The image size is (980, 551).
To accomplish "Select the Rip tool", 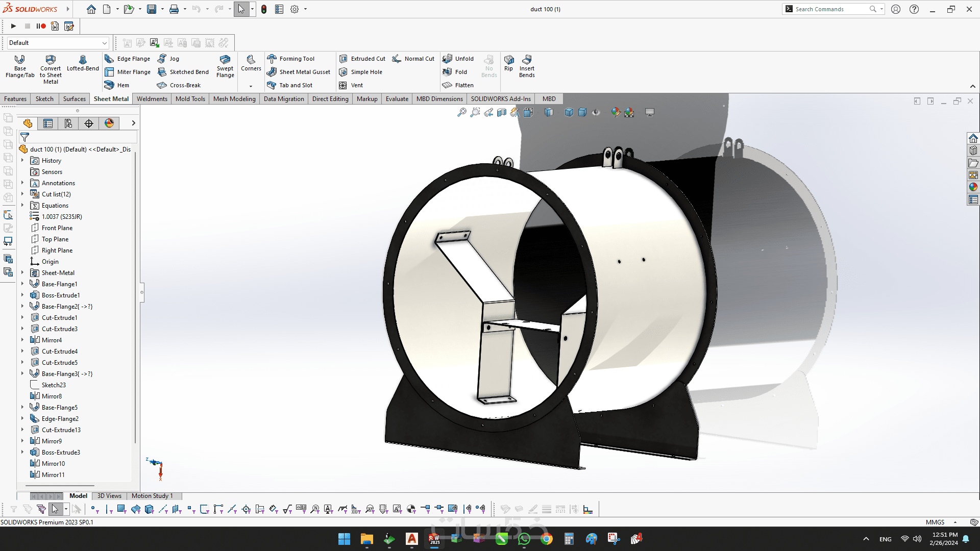I will coord(508,63).
